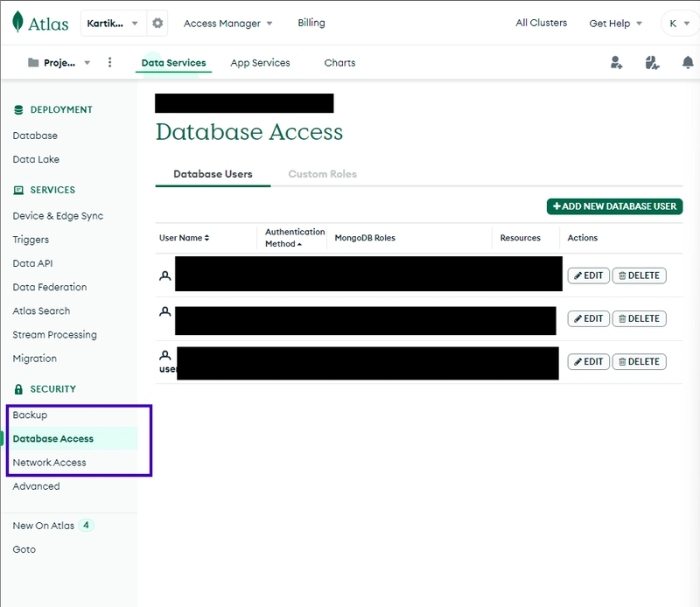This screenshot has height=607, width=700.
Task: Click the user icon in second database user row
Action: [x=165, y=311]
